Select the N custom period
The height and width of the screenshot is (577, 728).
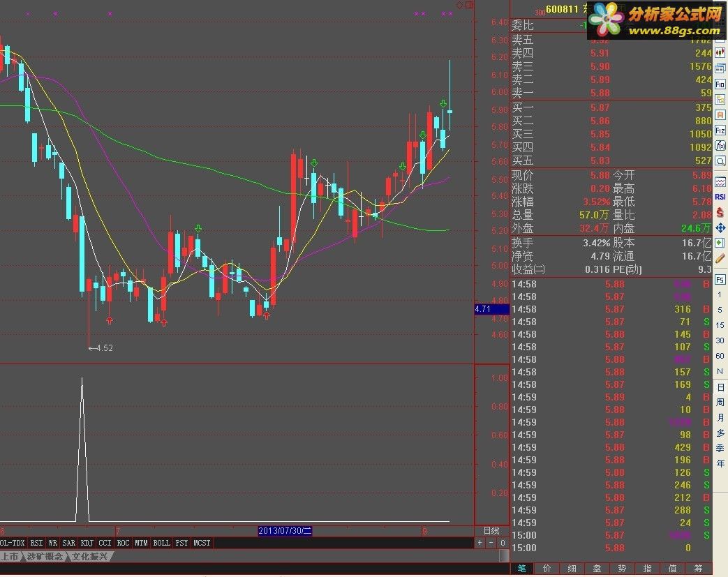click(x=720, y=371)
